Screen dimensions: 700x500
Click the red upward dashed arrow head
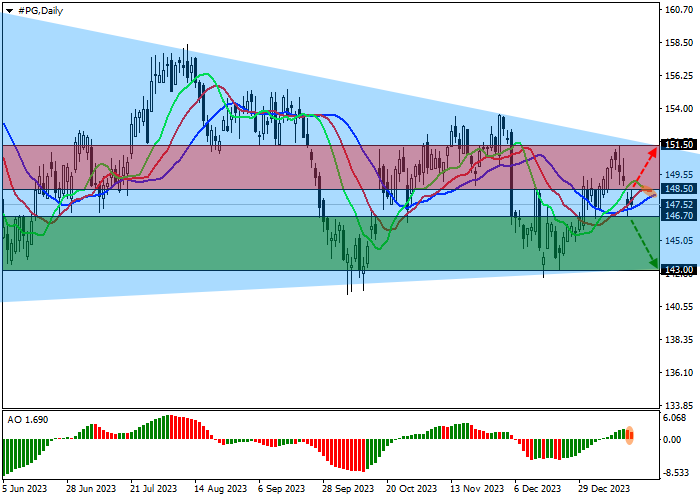pos(653,151)
